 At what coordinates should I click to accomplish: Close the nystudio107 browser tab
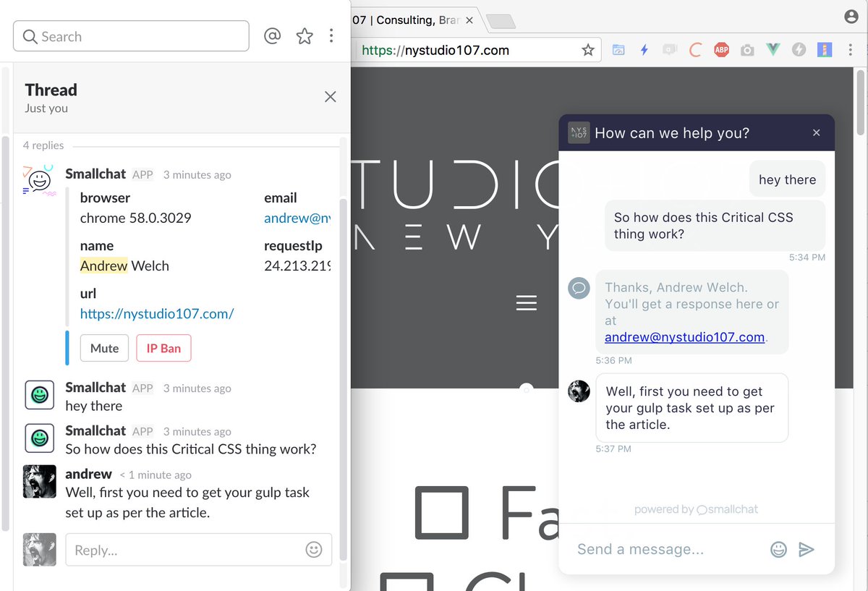469,20
